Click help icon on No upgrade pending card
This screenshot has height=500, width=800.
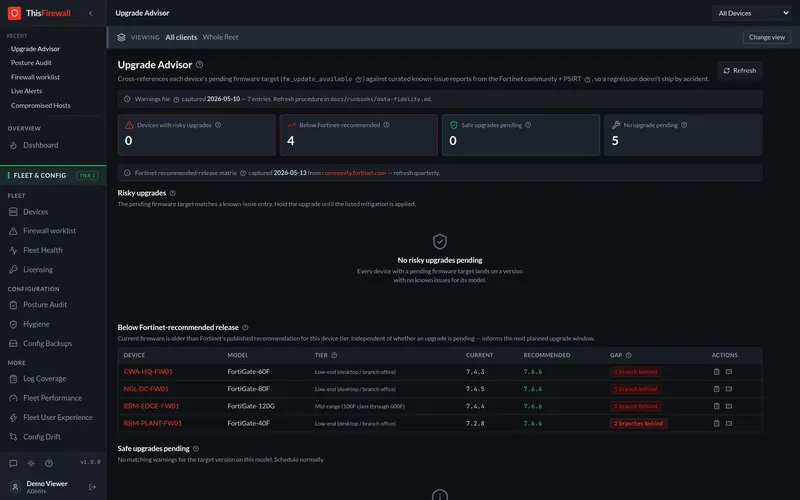point(684,125)
